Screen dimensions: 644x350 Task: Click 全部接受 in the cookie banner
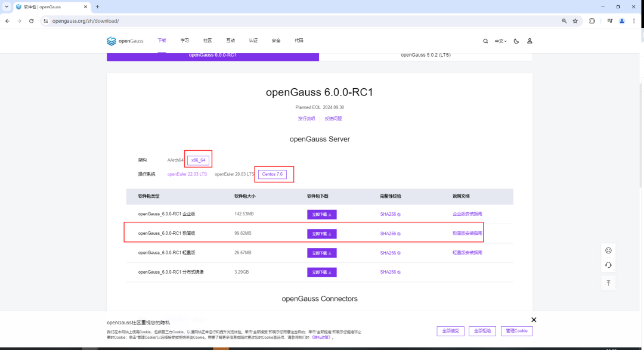[x=450, y=330]
